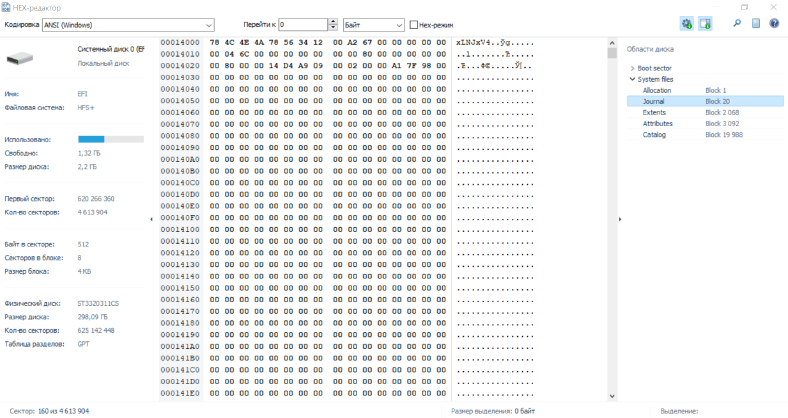Click the hex view vertical scrollbar thumb

[x=612, y=53]
